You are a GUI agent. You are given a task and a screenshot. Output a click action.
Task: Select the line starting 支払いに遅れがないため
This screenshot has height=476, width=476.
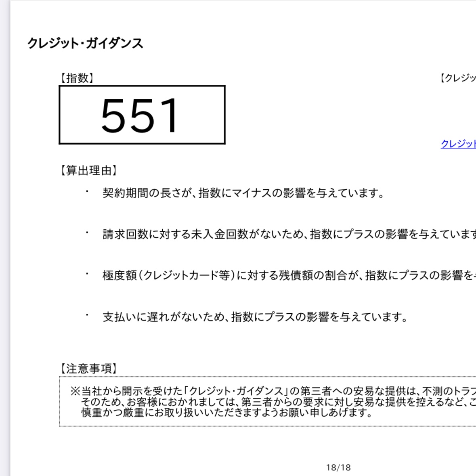click(x=255, y=317)
